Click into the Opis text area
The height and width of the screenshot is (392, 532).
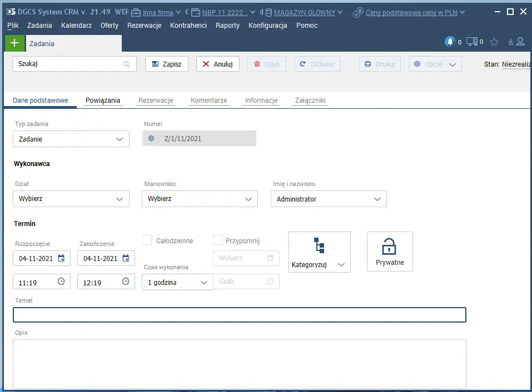240,364
